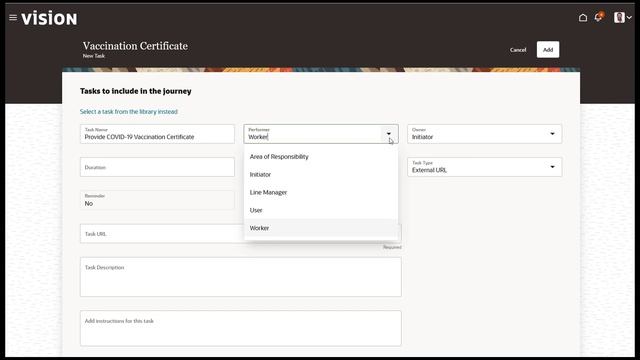This screenshot has width=640, height=360.
Task: Choose User from Performer list
Action: pyautogui.click(x=321, y=210)
